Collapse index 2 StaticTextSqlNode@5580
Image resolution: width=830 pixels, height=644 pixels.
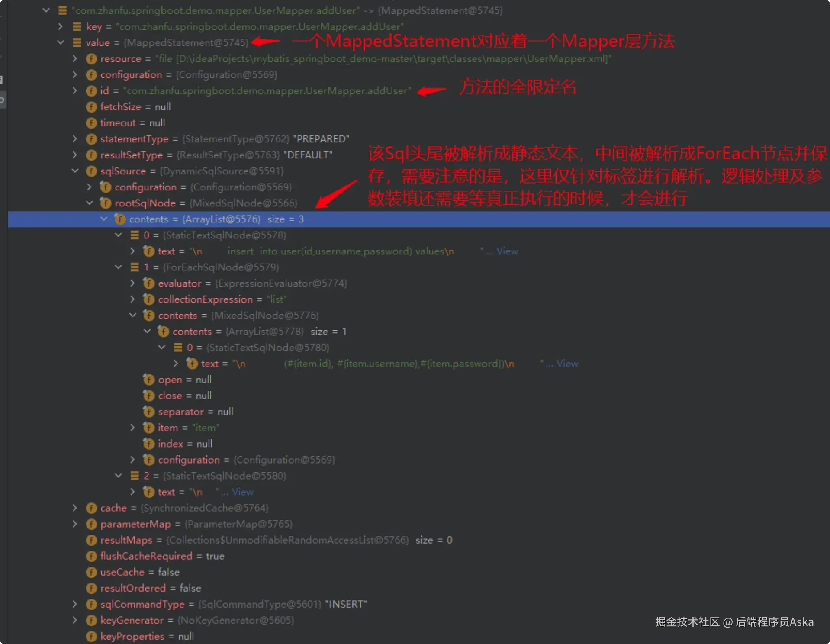pos(118,476)
